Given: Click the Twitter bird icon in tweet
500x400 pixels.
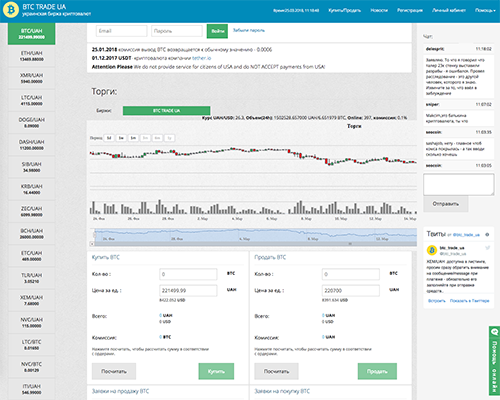Looking at the screenshot, I should tap(488, 248).
